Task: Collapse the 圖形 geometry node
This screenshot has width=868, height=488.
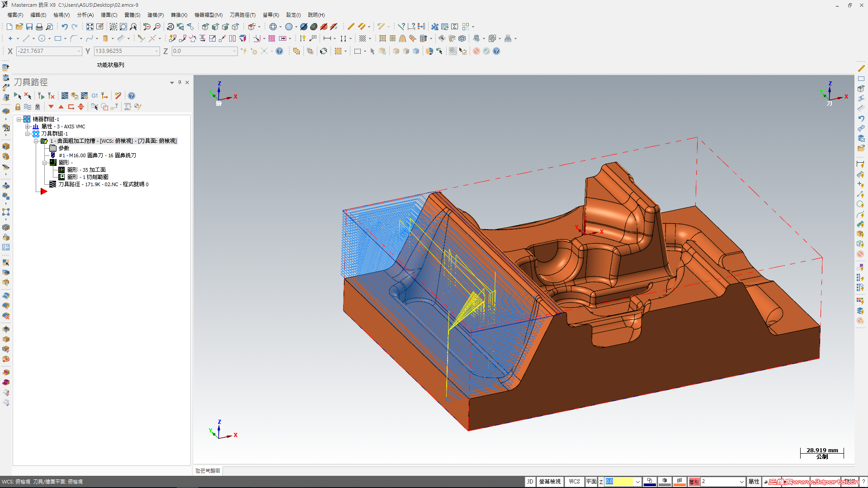Action: point(45,163)
